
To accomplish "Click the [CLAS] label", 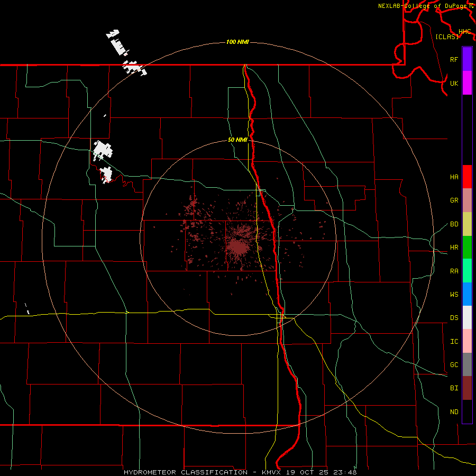I will pyautogui.click(x=447, y=36).
